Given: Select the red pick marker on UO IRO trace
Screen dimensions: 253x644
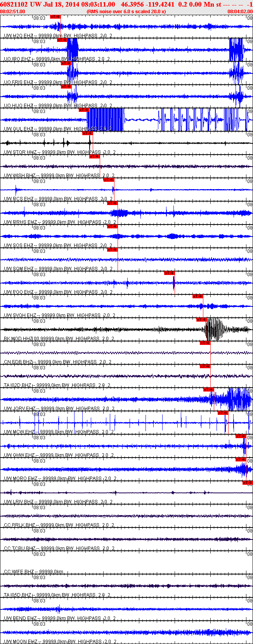Looking at the screenshot, I should coord(62,40).
